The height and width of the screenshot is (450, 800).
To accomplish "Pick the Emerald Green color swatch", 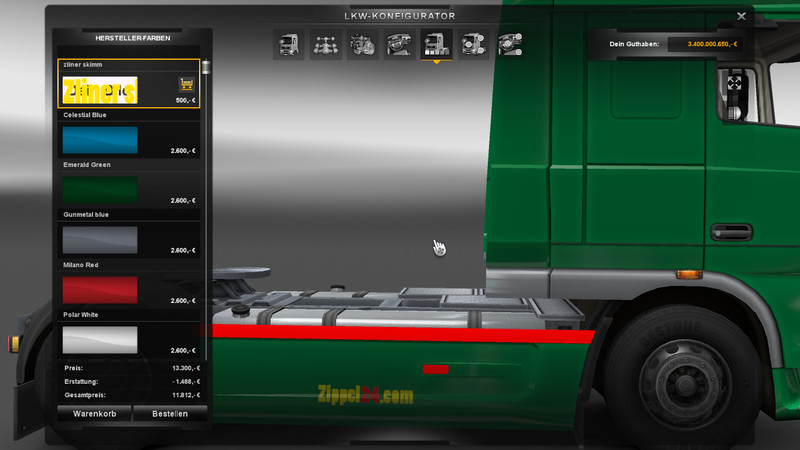I will (x=100, y=190).
